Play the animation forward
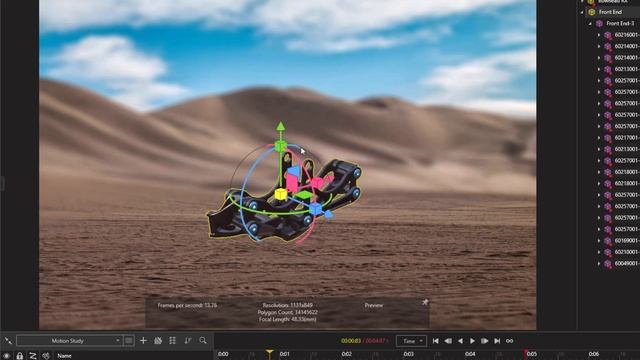640x360 pixels. [x=472, y=341]
